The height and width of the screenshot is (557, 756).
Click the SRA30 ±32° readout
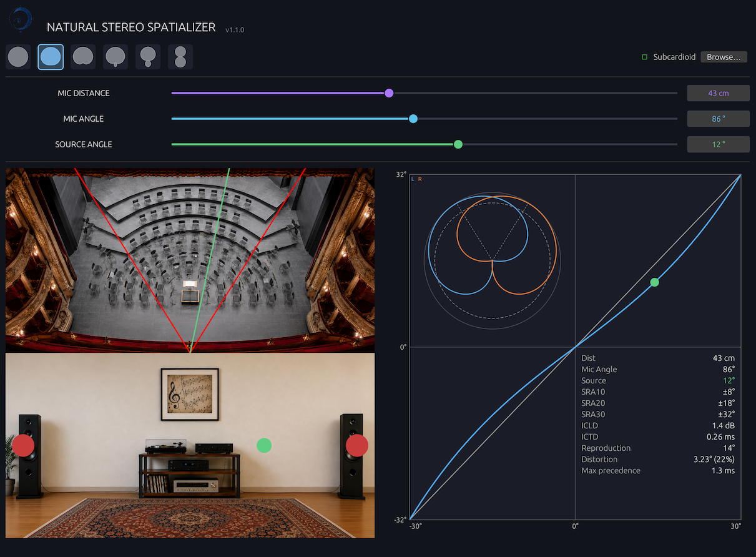(658, 415)
